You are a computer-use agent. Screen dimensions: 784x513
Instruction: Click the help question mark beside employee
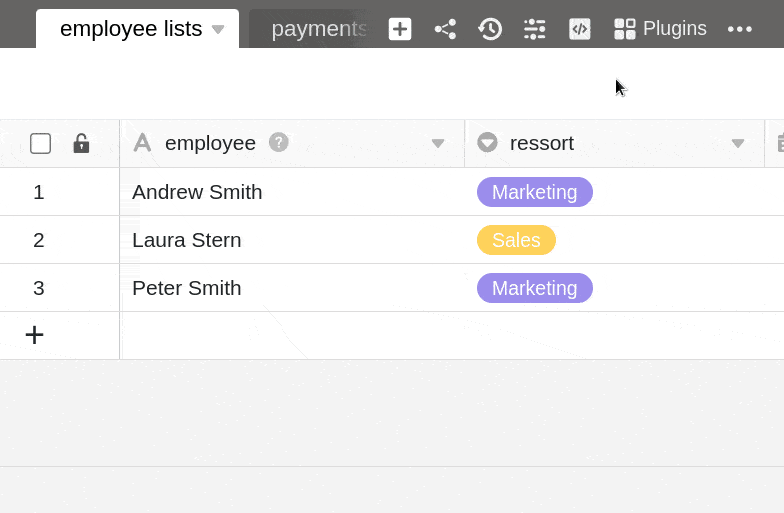coord(279,142)
